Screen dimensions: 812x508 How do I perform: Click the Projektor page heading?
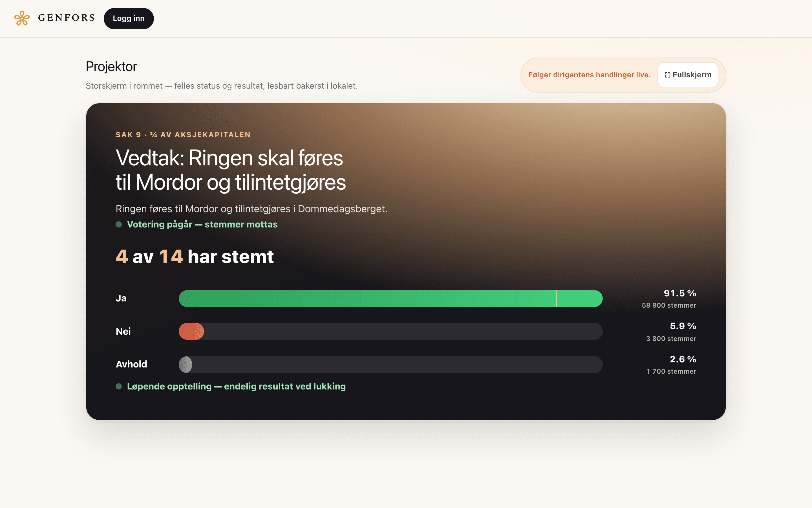coord(111,67)
